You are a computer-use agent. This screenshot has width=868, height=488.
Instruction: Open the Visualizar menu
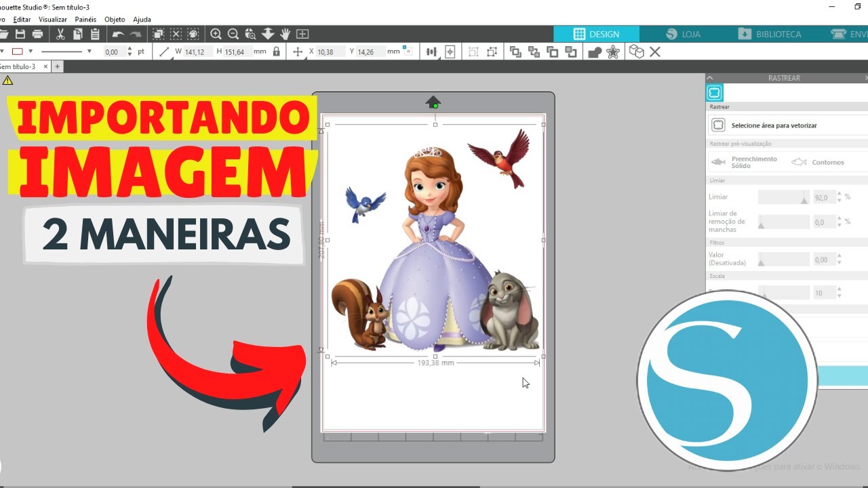click(53, 20)
